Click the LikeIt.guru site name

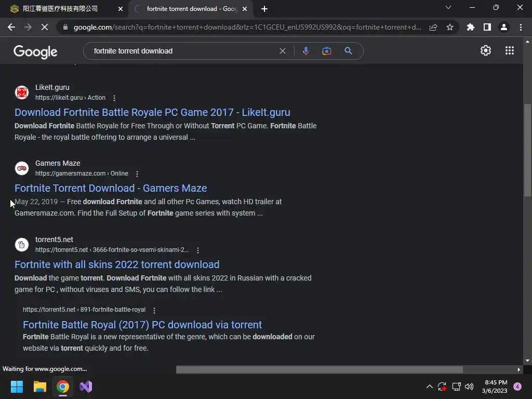52,87
